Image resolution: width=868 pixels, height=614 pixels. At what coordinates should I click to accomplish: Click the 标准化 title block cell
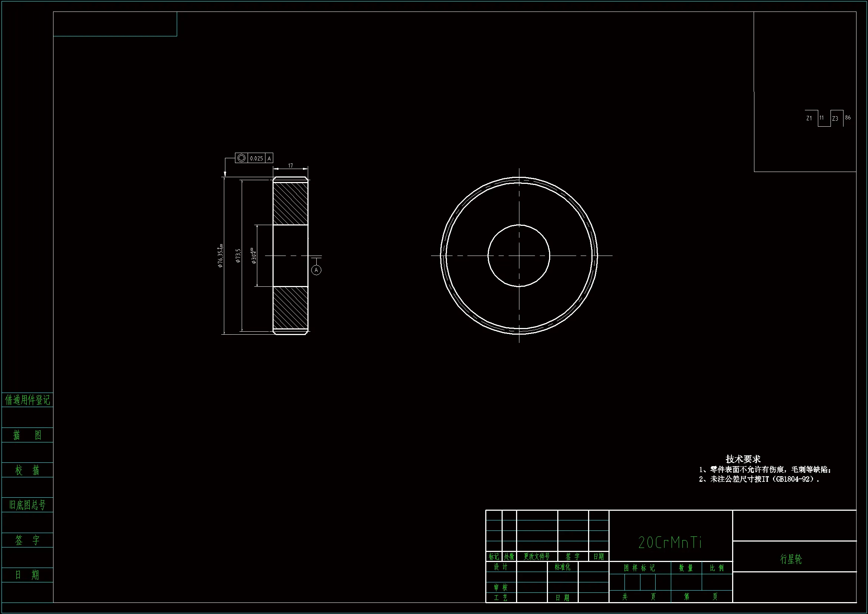tap(562, 567)
